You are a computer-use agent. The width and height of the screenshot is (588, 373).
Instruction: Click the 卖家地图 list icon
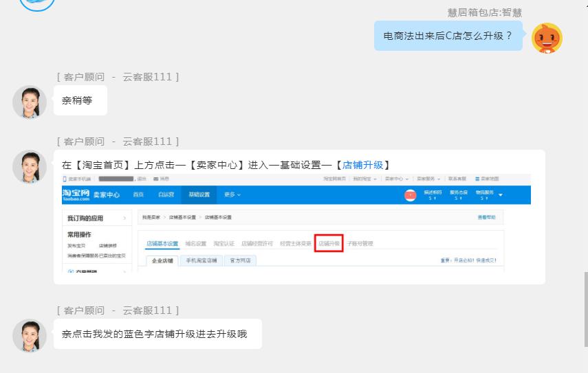click(x=477, y=179)
